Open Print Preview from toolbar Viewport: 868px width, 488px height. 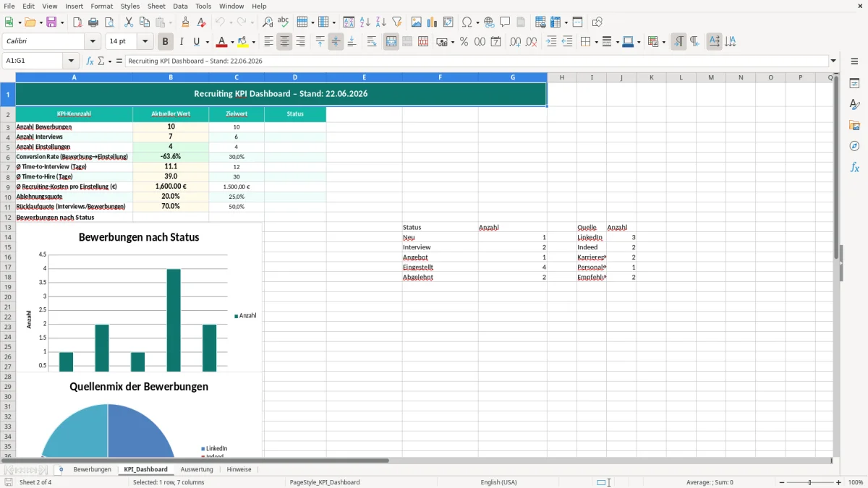coord(109,22)
